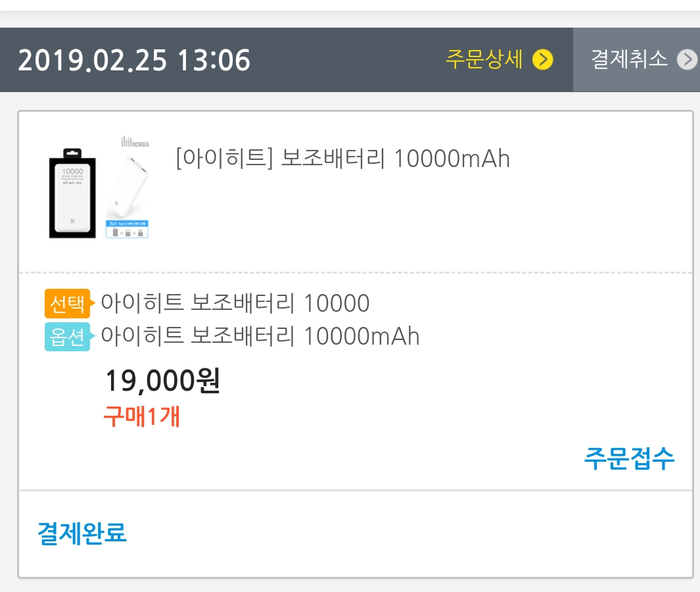Click the teal 옵션 badge
Viewport: 700px width, 592px height.
click(x=67, y=337)
